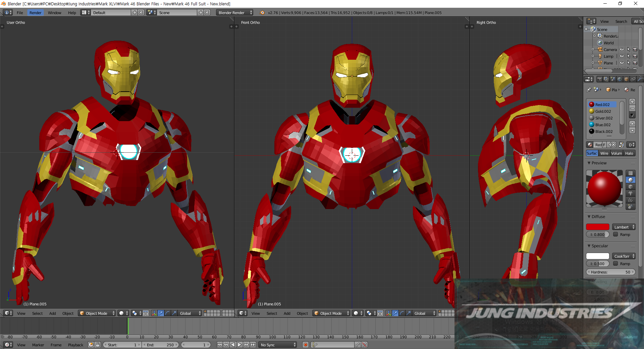
Task: Click the diffuse red color swatch
Action: (598, 227)
